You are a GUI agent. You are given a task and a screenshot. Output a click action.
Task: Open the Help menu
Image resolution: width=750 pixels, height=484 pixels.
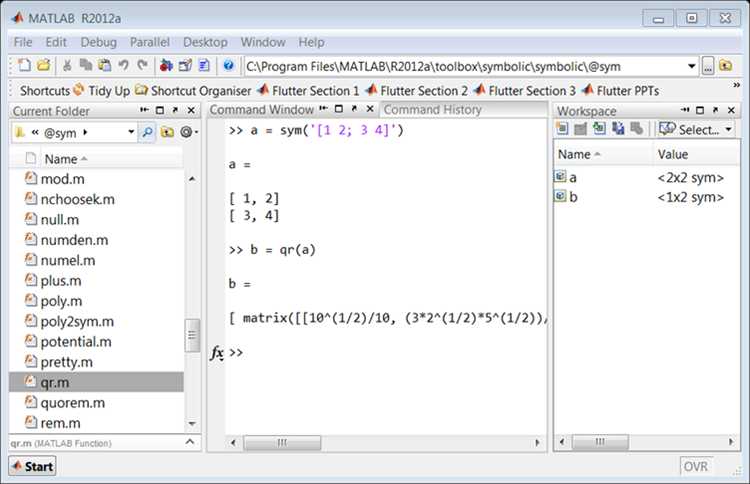coord(311,42)
